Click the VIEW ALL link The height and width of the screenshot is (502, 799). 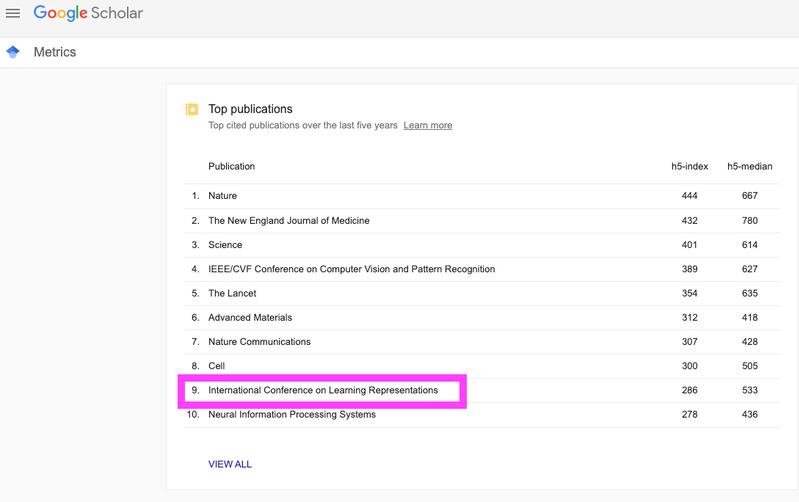coord(230,464)
